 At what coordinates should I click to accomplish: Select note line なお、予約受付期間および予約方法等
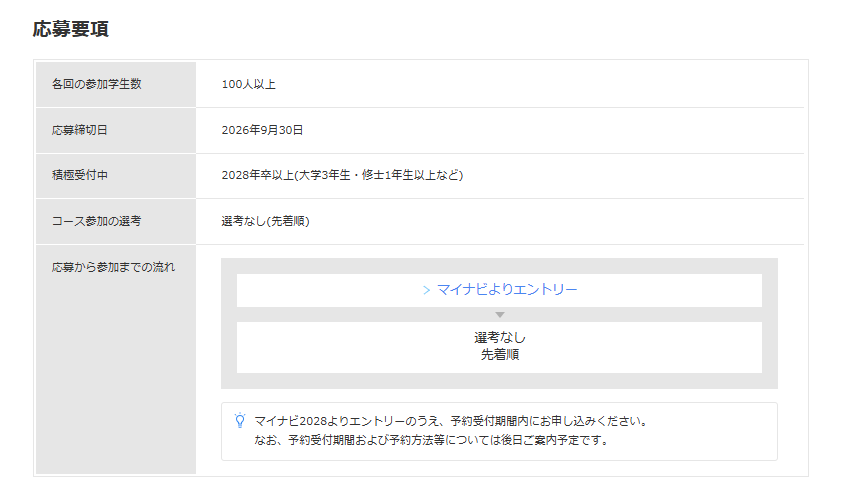[432, 440]
